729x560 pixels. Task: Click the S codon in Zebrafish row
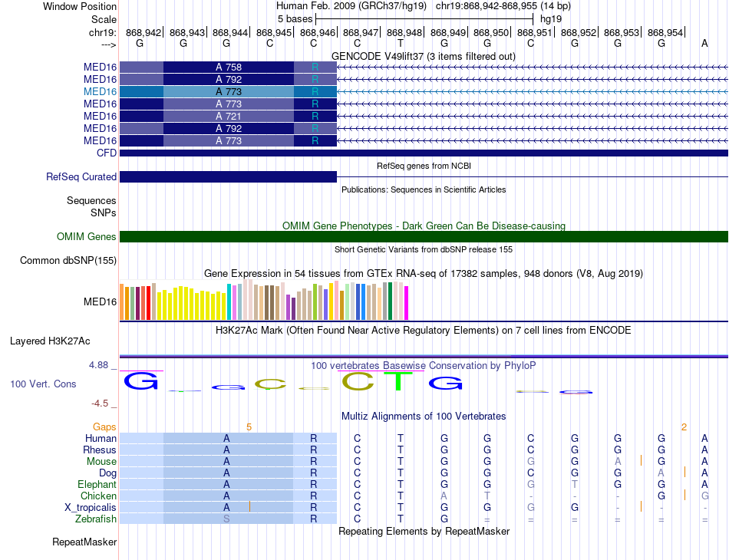coord(226,519)
